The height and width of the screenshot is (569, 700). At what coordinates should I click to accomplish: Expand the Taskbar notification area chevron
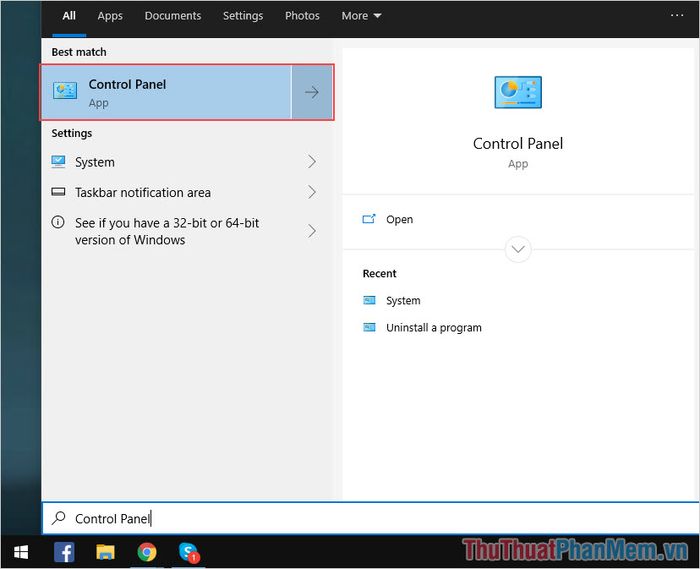(312, 192)
